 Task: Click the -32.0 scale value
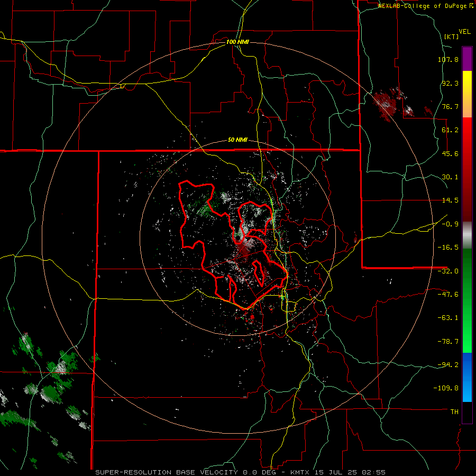tap(448, 271)
